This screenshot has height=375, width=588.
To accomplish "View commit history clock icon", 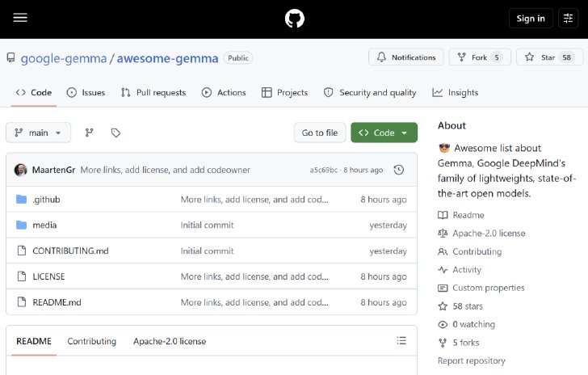I will pos(399,170).
